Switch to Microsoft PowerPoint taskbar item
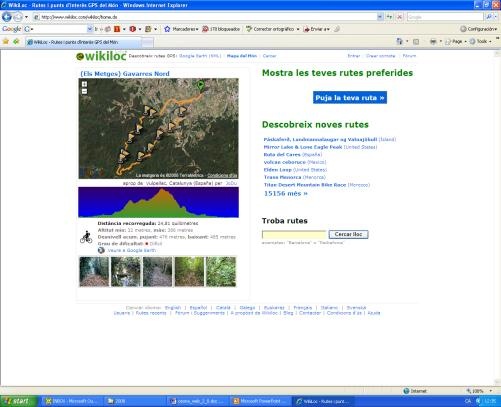The width and height of the screenshot is (501, 407). click(261, 401)
